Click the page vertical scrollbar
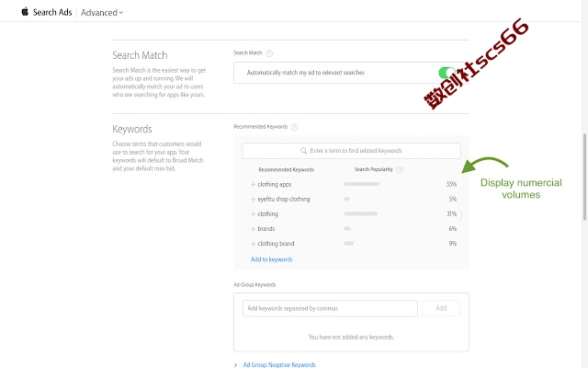588x368 pixels. tap(584, 177)
